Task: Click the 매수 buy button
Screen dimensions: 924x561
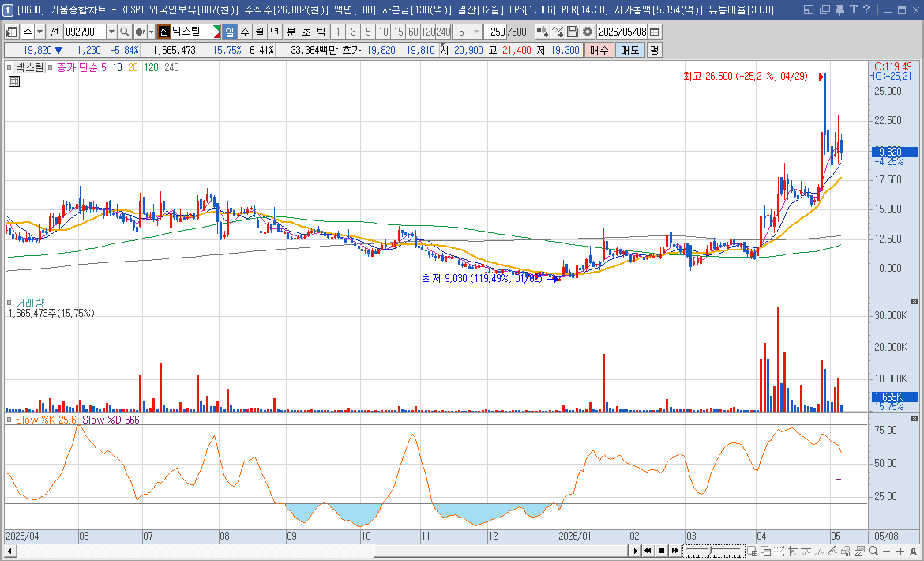Action: 599,50
